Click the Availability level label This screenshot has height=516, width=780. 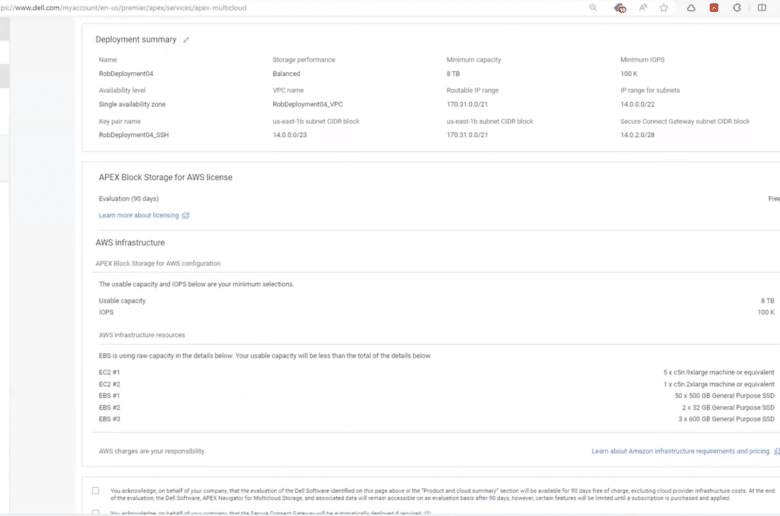point(122,91)
